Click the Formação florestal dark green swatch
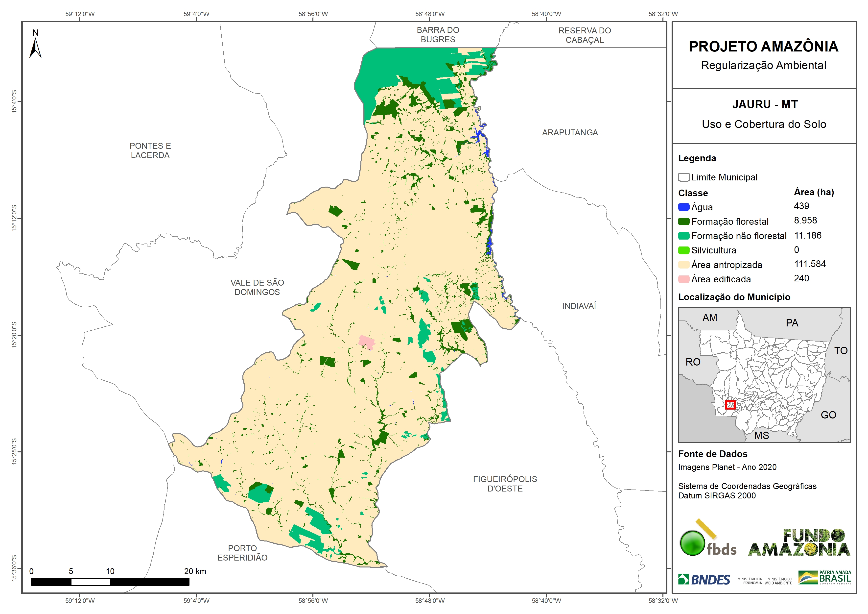The height and width of the screenshot is (614, 868). point(683,221)
